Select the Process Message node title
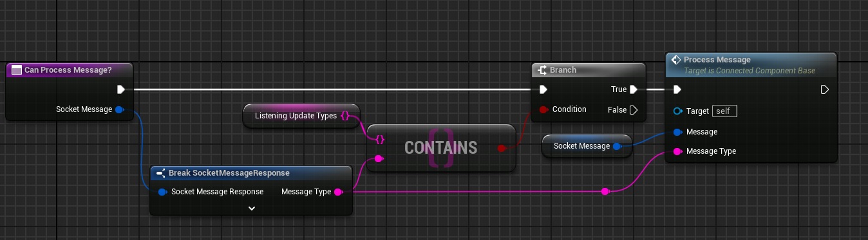The height and width of the screenshot is (240, 868). (717, 60)
